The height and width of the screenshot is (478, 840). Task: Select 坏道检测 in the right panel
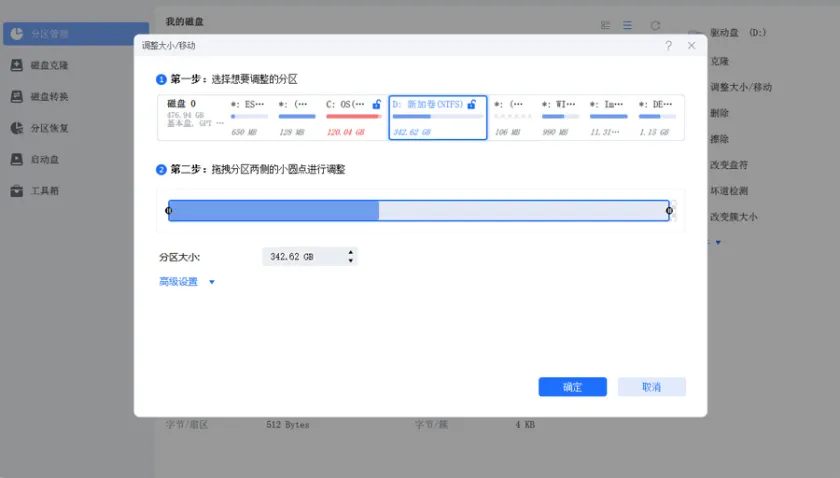click(728, 190)
